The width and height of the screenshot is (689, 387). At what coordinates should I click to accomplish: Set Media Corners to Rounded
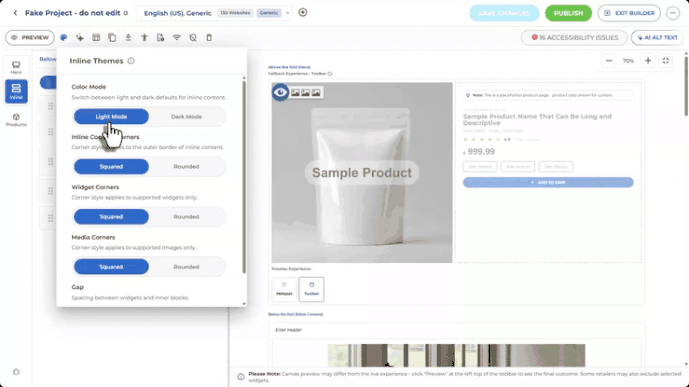coord(186,267)
